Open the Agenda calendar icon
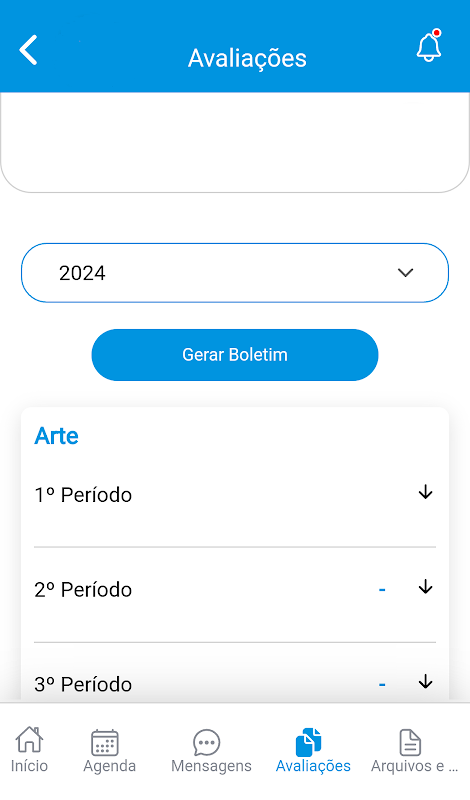The image size is (470, 800). point(105,742)
